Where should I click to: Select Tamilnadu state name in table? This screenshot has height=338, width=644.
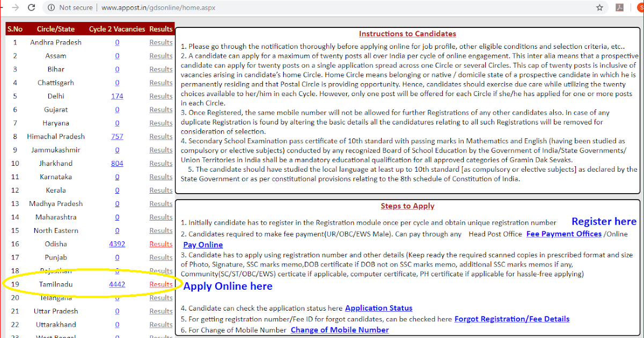coord(56,284)
